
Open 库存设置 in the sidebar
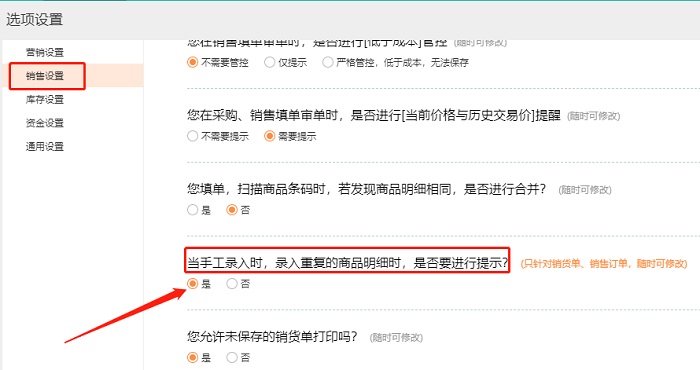click(x=45, y=100)
